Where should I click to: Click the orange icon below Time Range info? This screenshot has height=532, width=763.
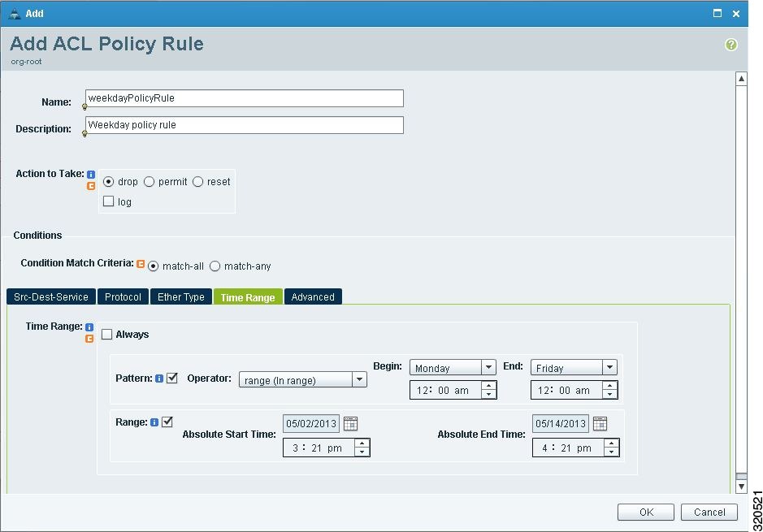coord(89,339)
